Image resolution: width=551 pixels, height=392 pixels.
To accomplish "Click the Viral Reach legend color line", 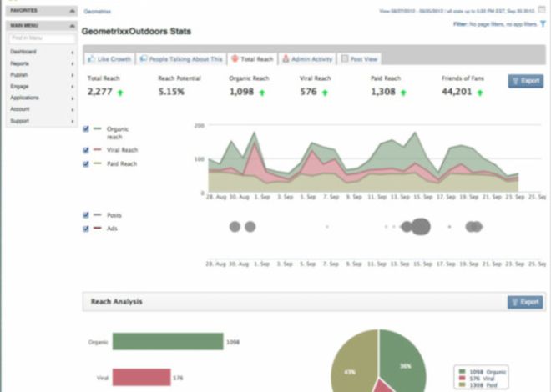I will pyautogui.click(x=98, y=150).
